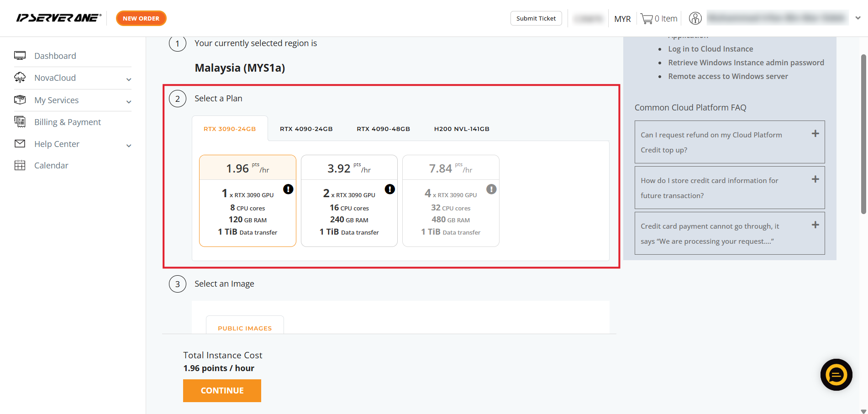Show info for the 4 x RTX 3090 plan
This screenshot has height=414, width=868.
[x=491, y=189]
